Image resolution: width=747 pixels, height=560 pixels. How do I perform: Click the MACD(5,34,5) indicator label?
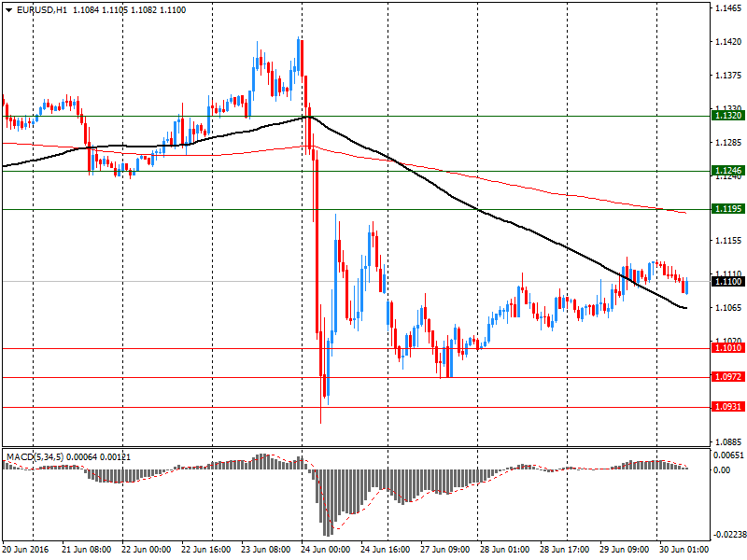coord(35,457)
